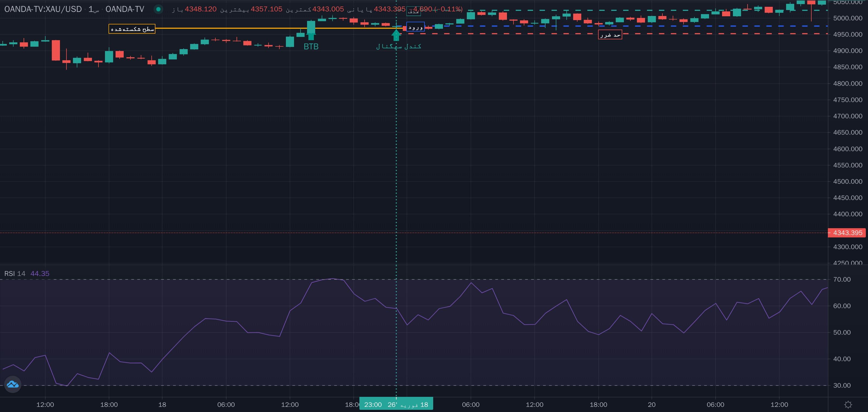Click the RSI 14 indicator legend

[x=14, y=273]
